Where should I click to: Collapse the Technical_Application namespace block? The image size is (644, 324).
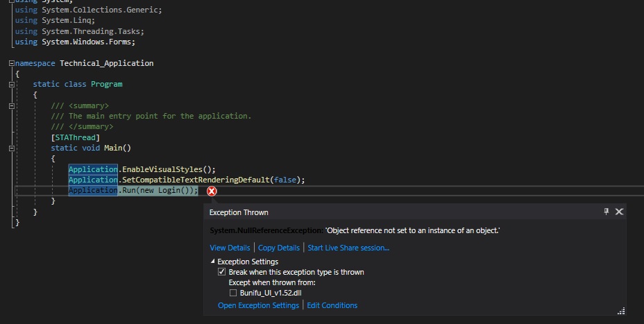tap(12, 63)
